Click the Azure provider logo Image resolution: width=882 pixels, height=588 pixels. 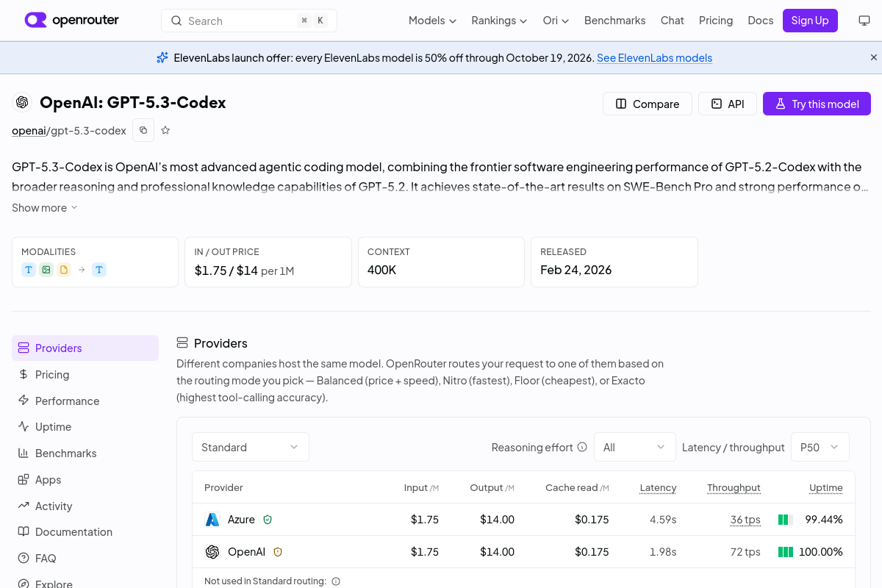[x=212, y=520]
